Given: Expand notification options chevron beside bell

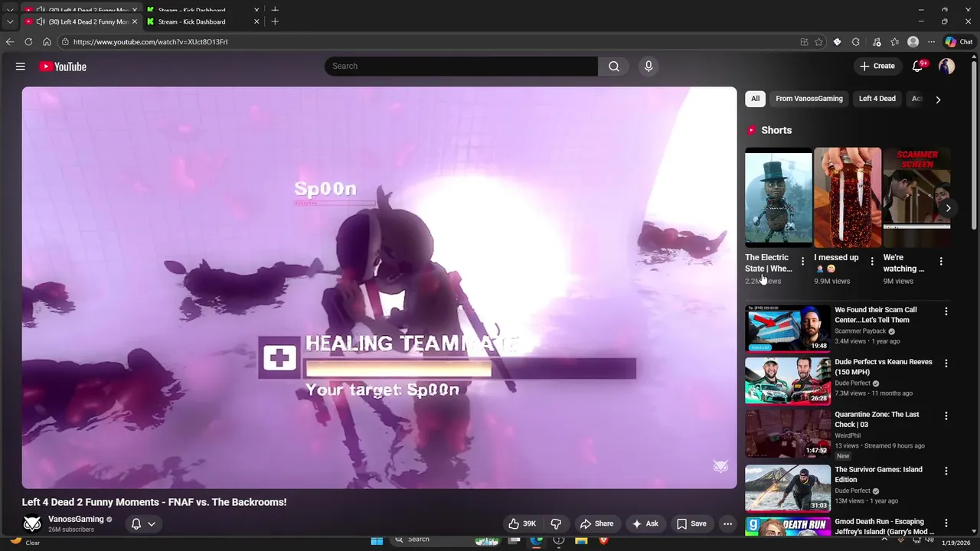Looking at the screenshot, I should (x=152, y=524).
